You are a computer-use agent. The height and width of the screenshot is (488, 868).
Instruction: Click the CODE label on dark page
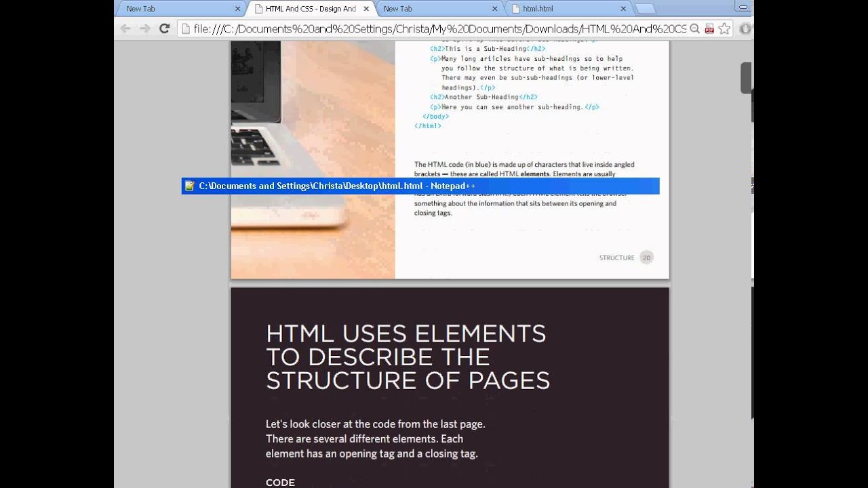280,483
